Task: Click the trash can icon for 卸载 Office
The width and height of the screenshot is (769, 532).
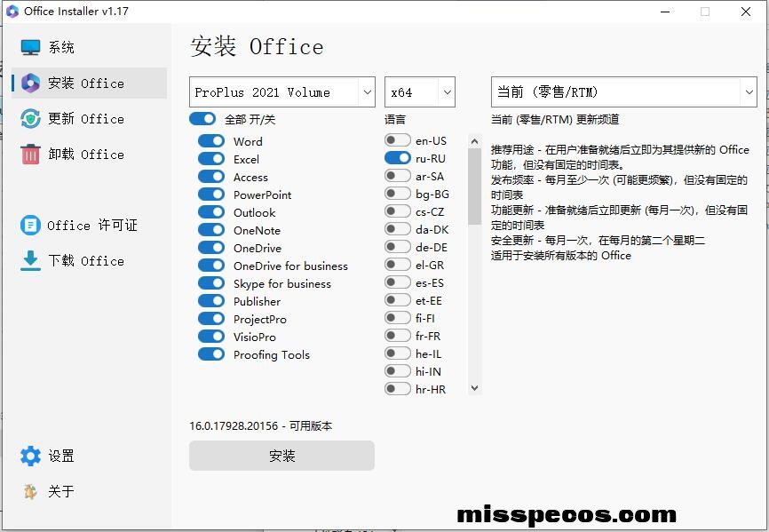Action: (30, 154)
